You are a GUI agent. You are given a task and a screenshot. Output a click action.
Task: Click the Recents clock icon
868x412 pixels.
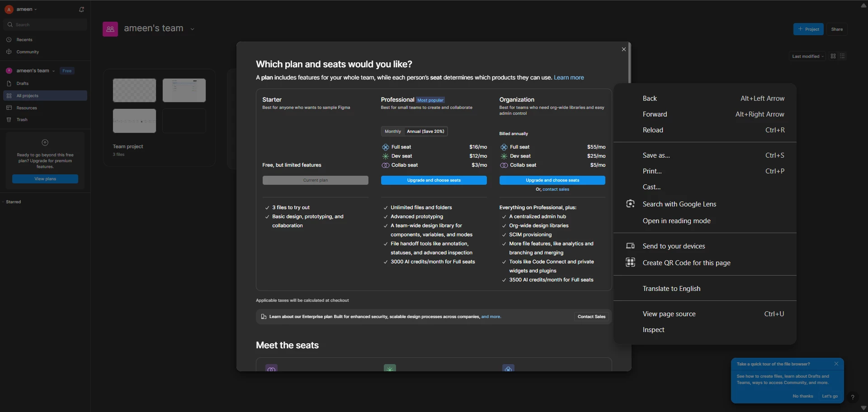click(x=9, y=40)
